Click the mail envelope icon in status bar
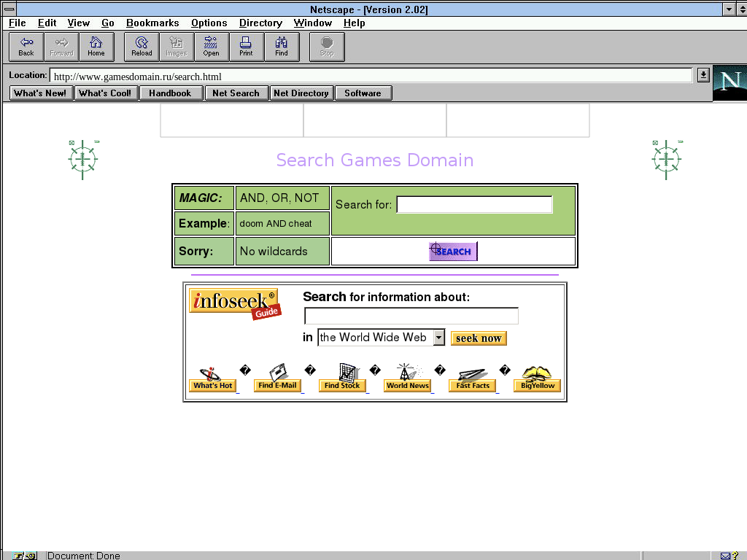747x560 pixels. point(726,556)
